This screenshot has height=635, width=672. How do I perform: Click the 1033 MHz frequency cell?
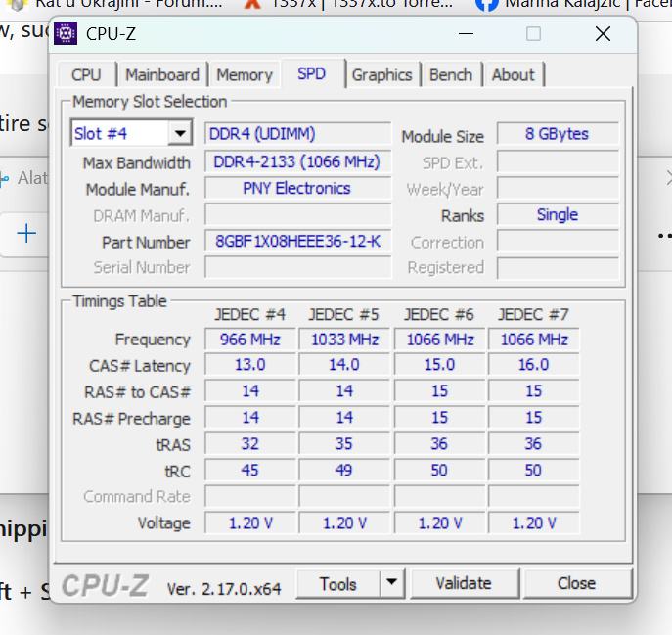344,340
